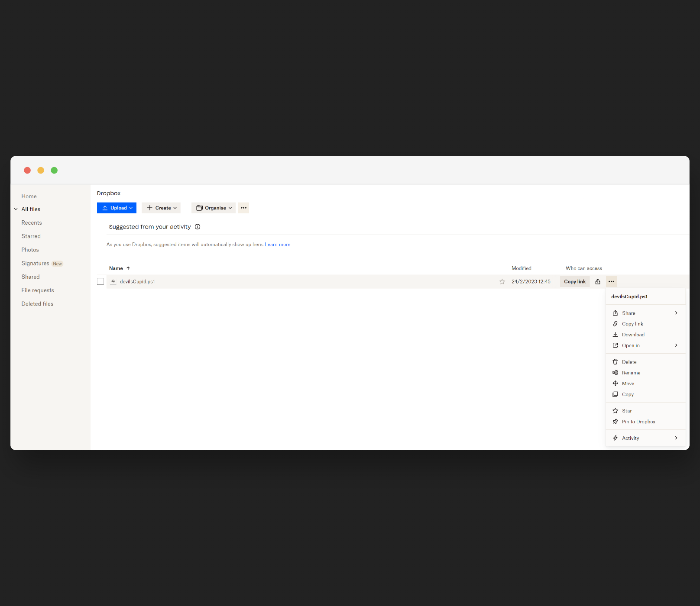The width and height of the screenshot is (700, 606).
Task: Open Deleted files in the sidebar
Action: click(38, 304)
